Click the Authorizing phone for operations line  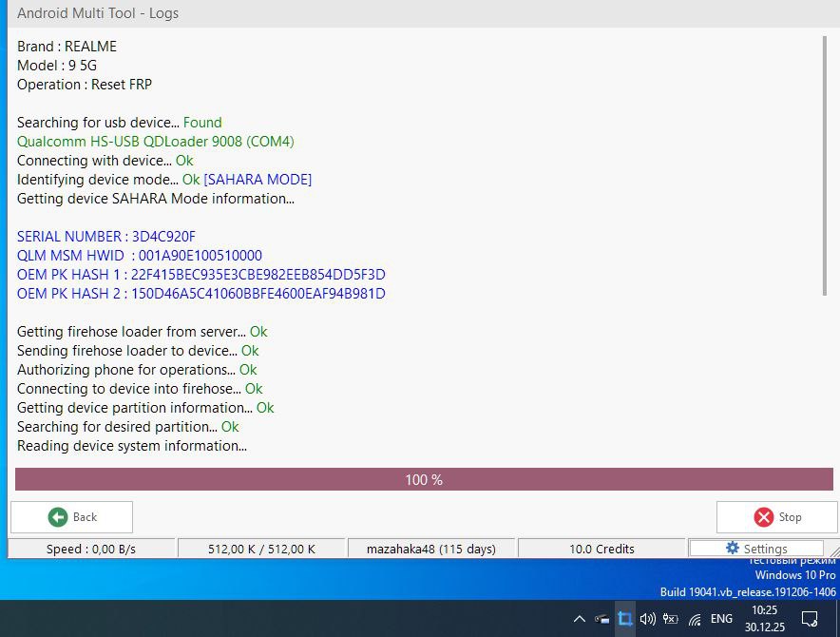[137, 370]
